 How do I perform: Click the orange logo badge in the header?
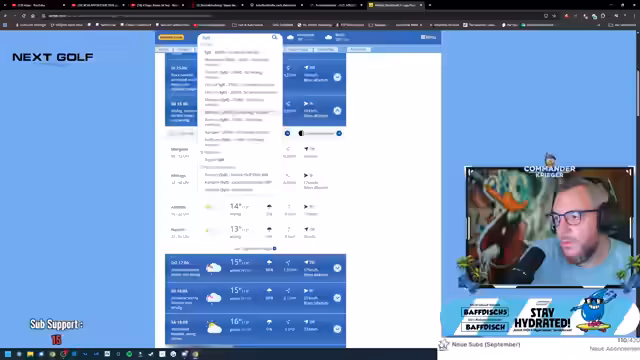[171, 37]
